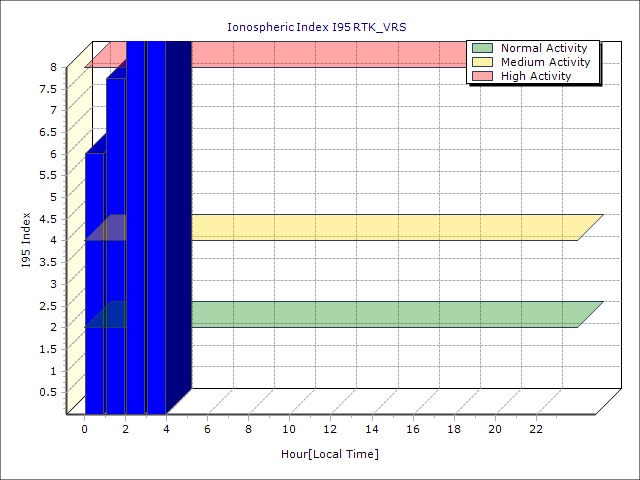
Task: Click the green Normal Activity legend swatch
Action: pyautogui.click(x=482, y=48)
